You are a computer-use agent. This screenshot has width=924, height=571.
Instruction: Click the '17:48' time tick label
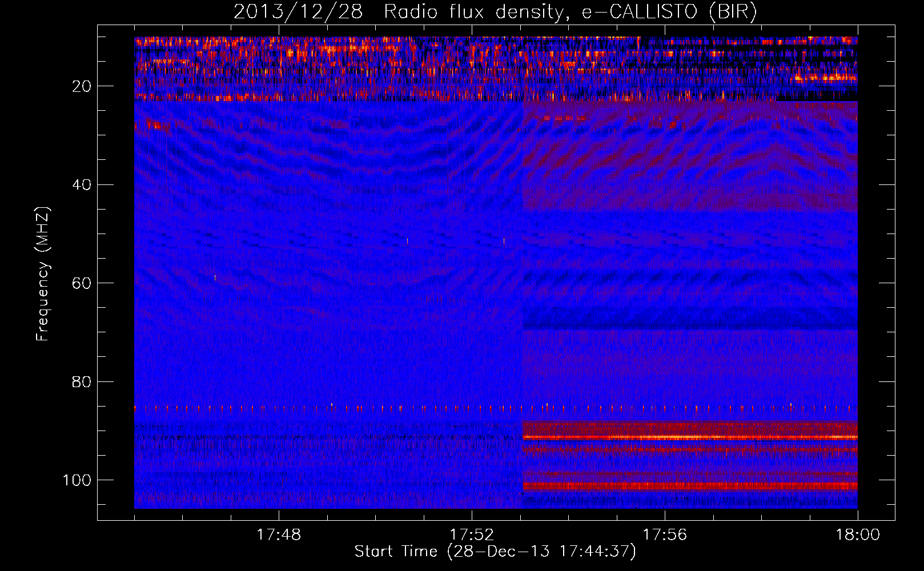(x=279, y=535)
